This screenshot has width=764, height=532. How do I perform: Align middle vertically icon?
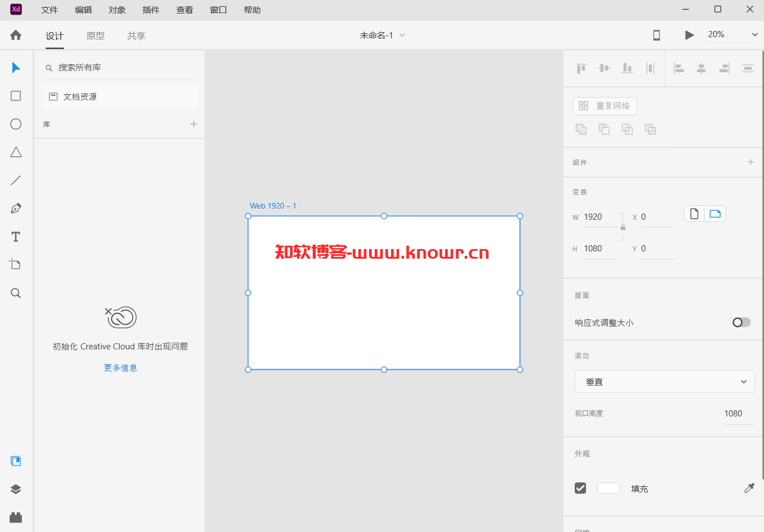click(604, 68)
